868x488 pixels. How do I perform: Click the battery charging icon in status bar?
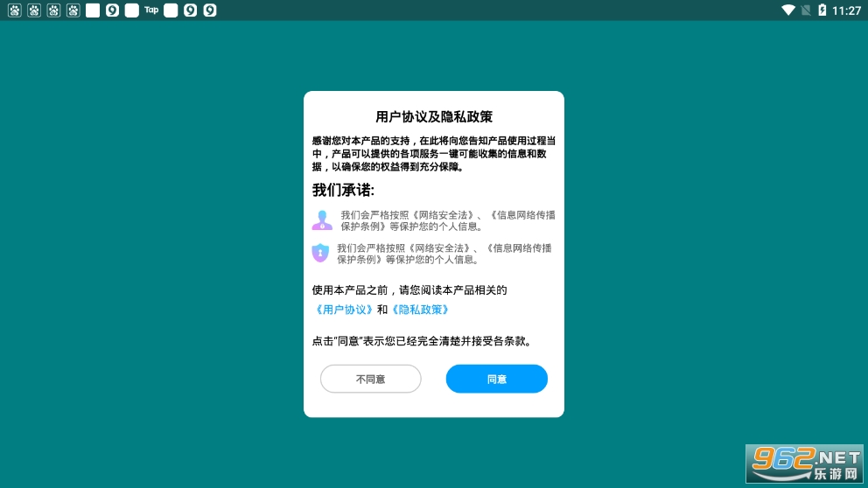coord(822,10)
